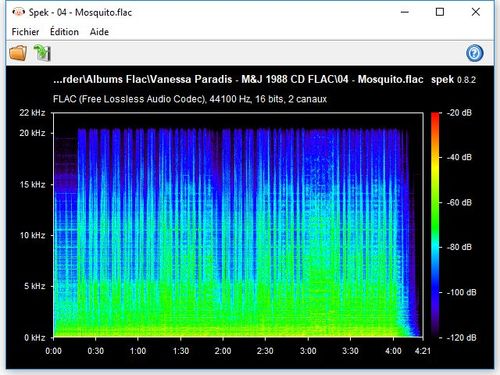Save the spectrogram with the green arrow icon

pyautogui.click(x=42, y=53)
